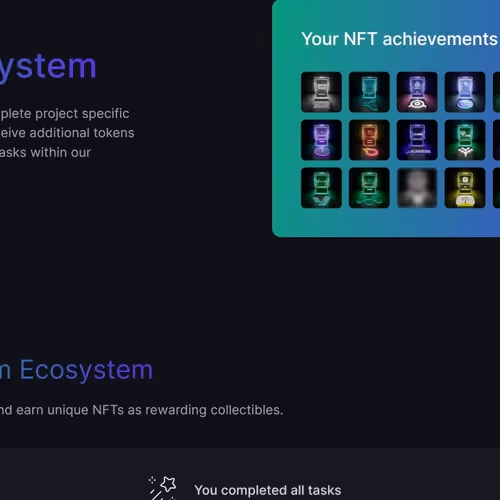Click the "Your NFT achievements" heading
Image resolution: width=500 pixels, height=500 pixels.
click(399, 39)
